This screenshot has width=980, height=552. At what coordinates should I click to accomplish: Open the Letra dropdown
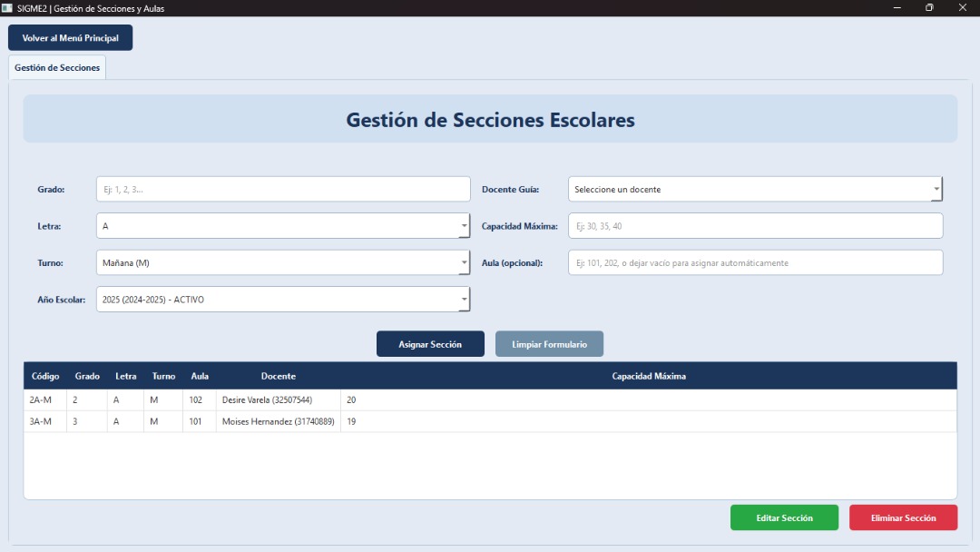[x=282, y=226]
